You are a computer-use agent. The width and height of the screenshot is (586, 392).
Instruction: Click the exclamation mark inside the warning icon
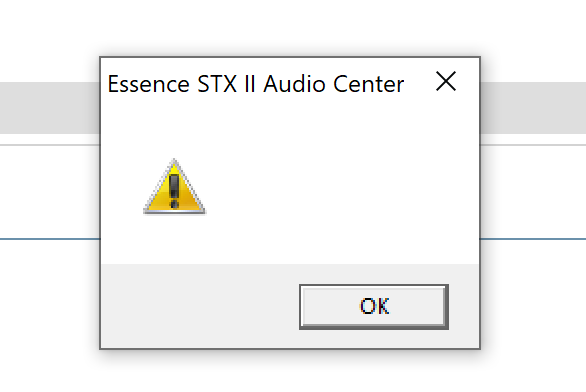[x=174, y=191]
